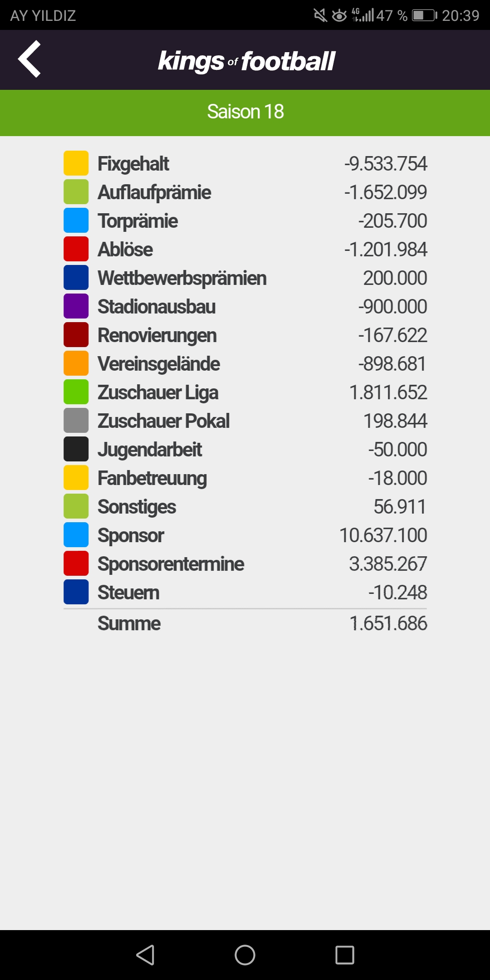Select the Saison 18 green header bar
This screenshot has height=980, width=490.
coord(245,113)
